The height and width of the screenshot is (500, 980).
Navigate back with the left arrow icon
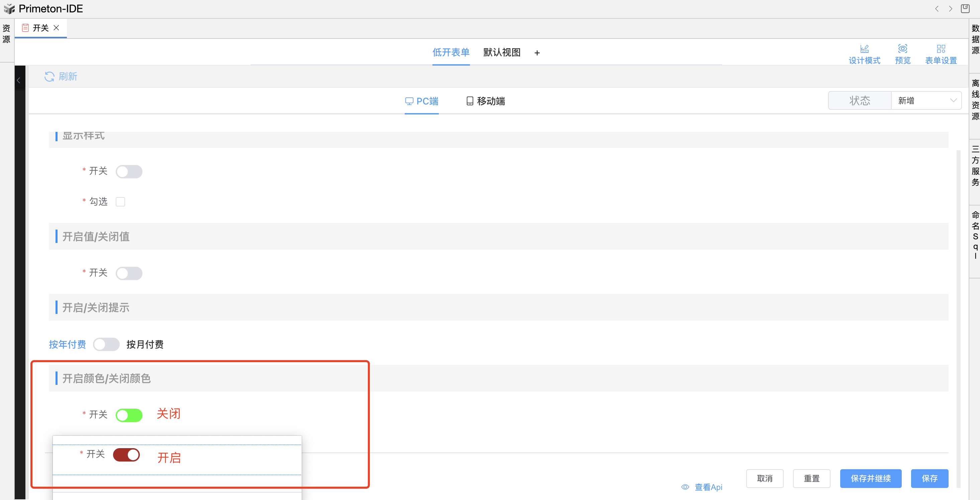(x=937, y=8)
